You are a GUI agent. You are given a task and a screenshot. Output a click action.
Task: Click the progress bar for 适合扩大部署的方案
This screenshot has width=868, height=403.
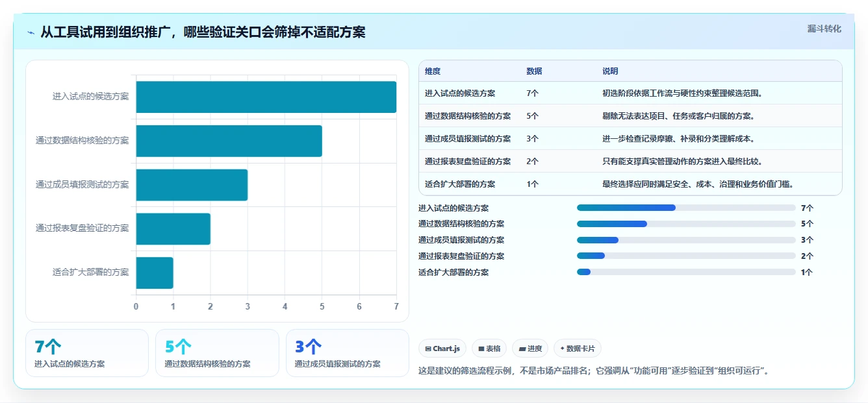coord(686,273)
